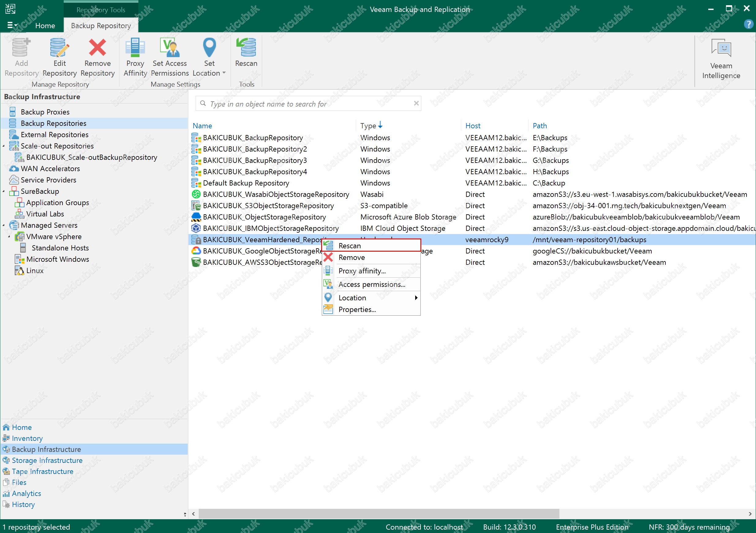Click the object name search field
The image size is (756, 533).
point(309,104)
